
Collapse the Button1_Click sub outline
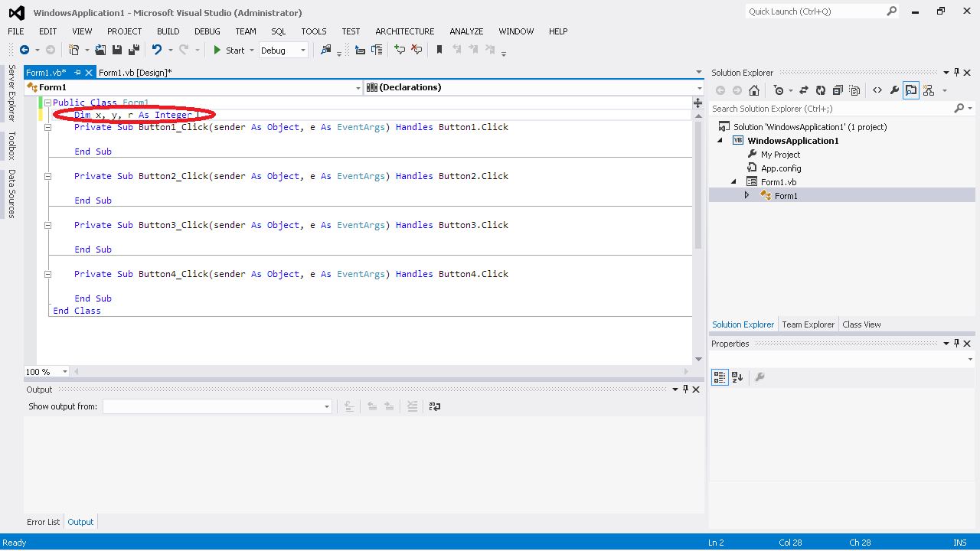[47, 127]
